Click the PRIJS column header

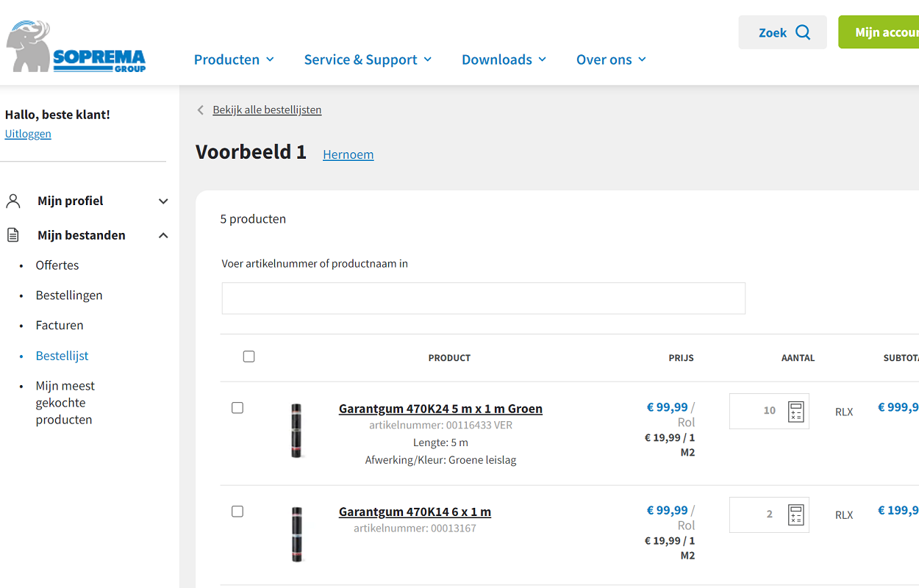click(x=681, y=358)
